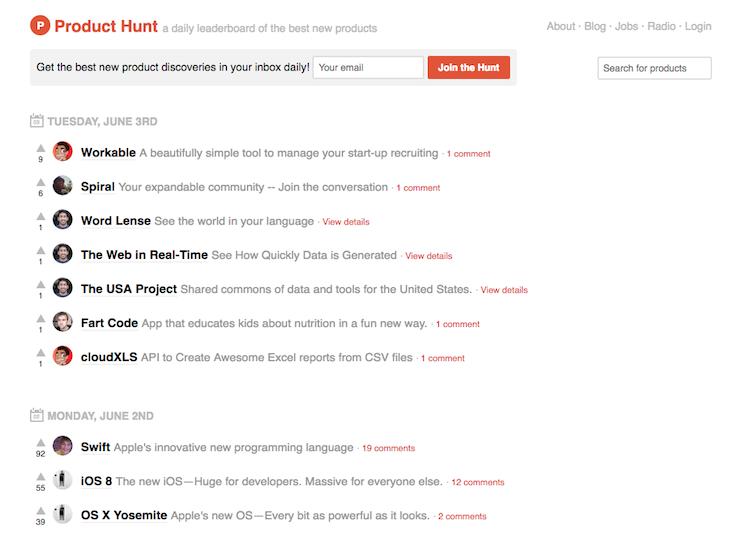Click the Product Hunt logo icon
This screenshot has width=740, height=533.
pyautogui.click(x=40, y=26)
